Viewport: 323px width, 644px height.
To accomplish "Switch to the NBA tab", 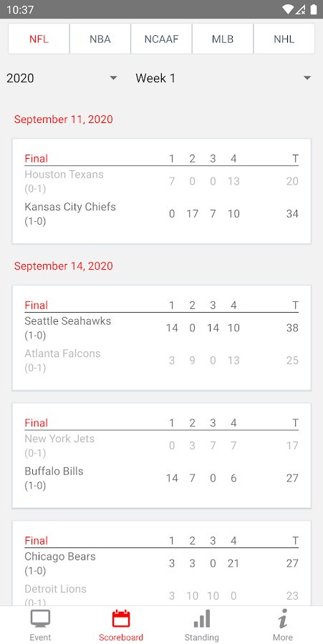I will (100, 39).
